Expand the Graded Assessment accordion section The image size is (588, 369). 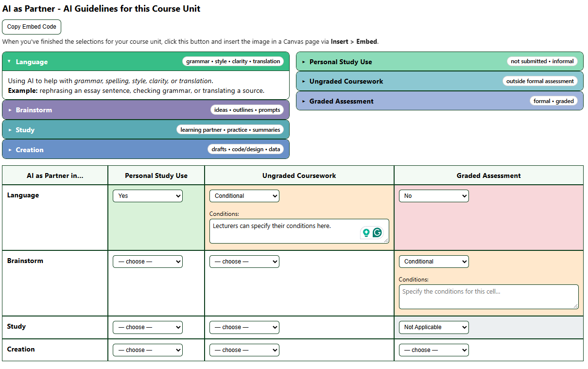coord(440,101)
